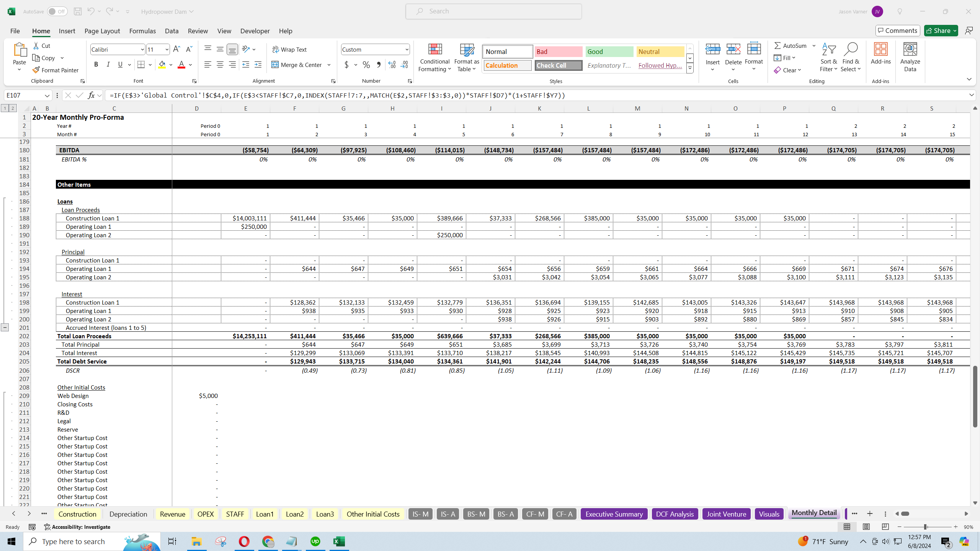980x551 pixels.
Task: Click the Search box in title bar
Action: (493, 11)
